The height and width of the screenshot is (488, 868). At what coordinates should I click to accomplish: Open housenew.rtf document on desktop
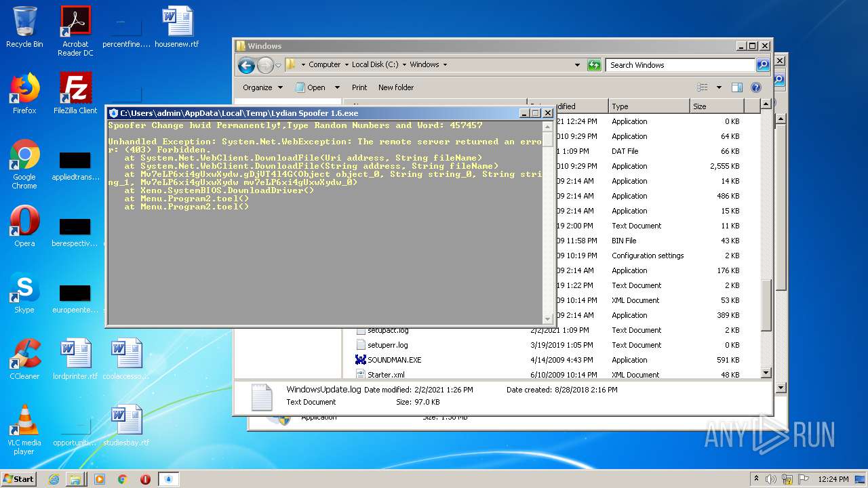pos(177,27)
